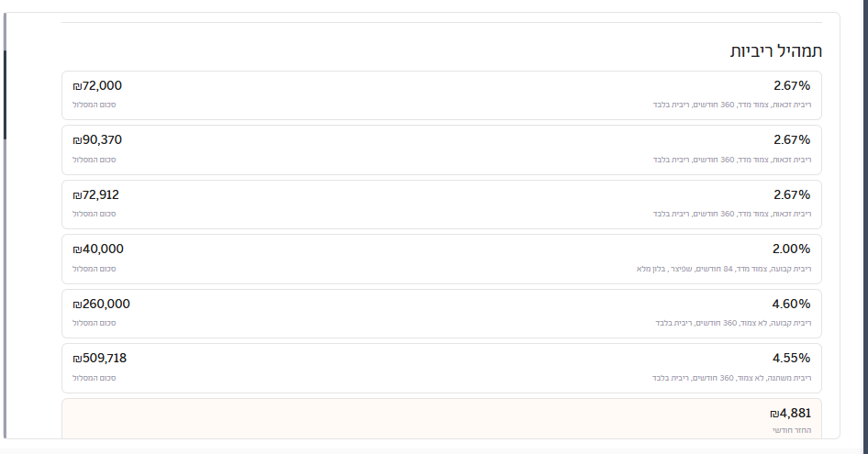The width and height of the screenshot is (868, 454).
Task: Click "סכום המסלול" label under ₪260,000
Action: coord(95,323)
